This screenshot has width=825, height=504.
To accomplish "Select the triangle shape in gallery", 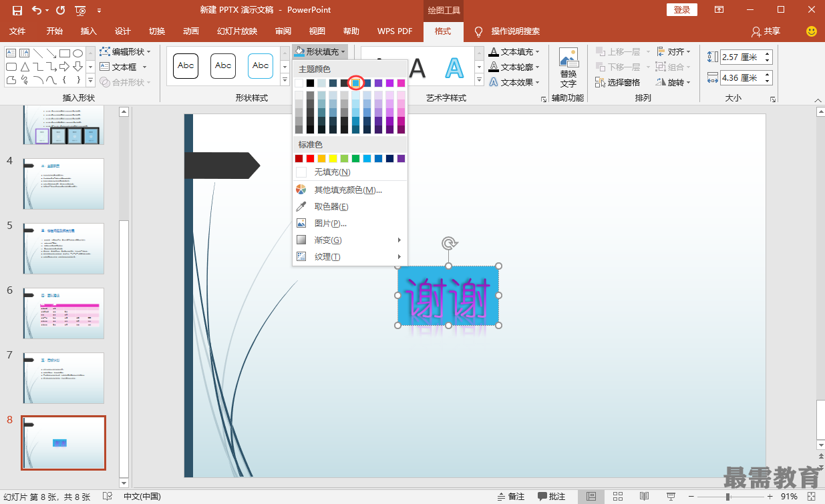I will (x=25, y=67).
